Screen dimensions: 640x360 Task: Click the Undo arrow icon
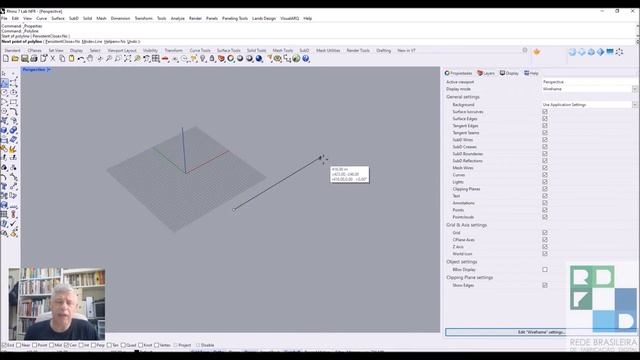[81, 59]
